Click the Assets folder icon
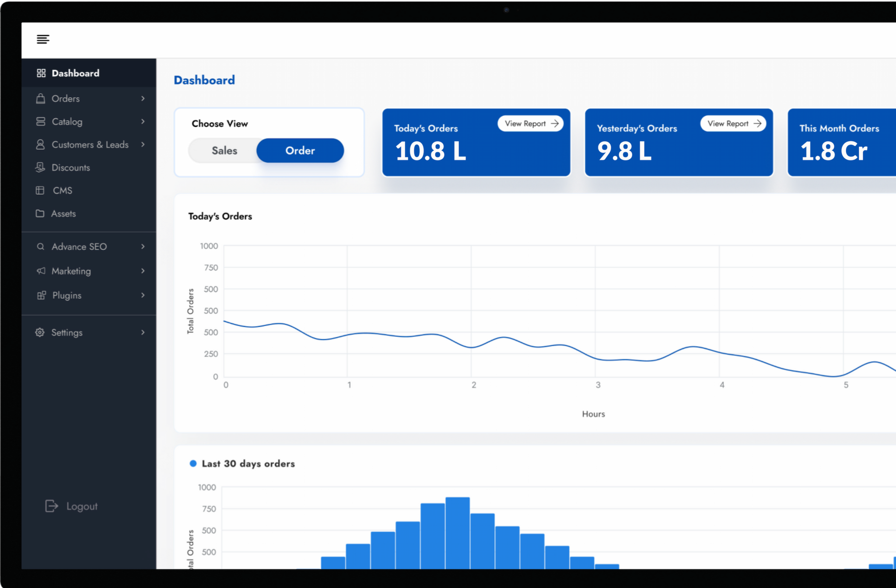 click(x=40, y=213)
